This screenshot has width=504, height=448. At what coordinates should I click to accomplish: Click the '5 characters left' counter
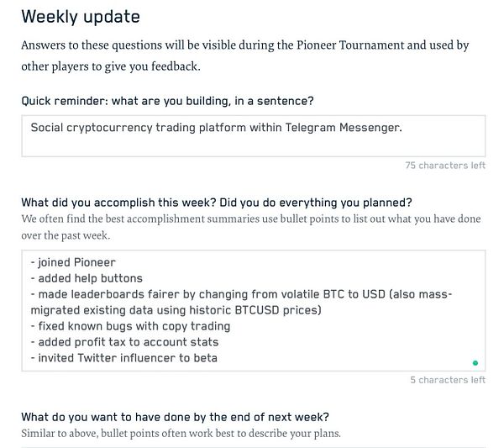point(448,380)
